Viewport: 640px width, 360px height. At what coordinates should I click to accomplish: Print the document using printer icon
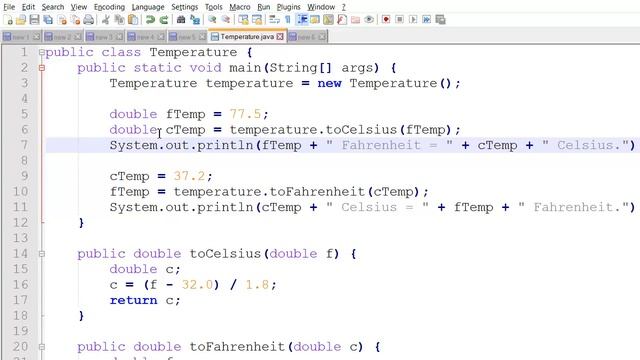[x=89, y=20]
